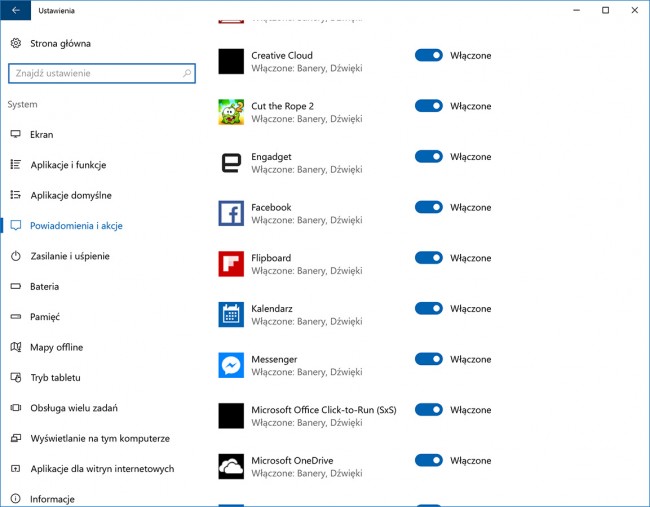Screen dimensions: 650x507
Task: Click the Facebook app icon
Action: [x=231, y=213]
